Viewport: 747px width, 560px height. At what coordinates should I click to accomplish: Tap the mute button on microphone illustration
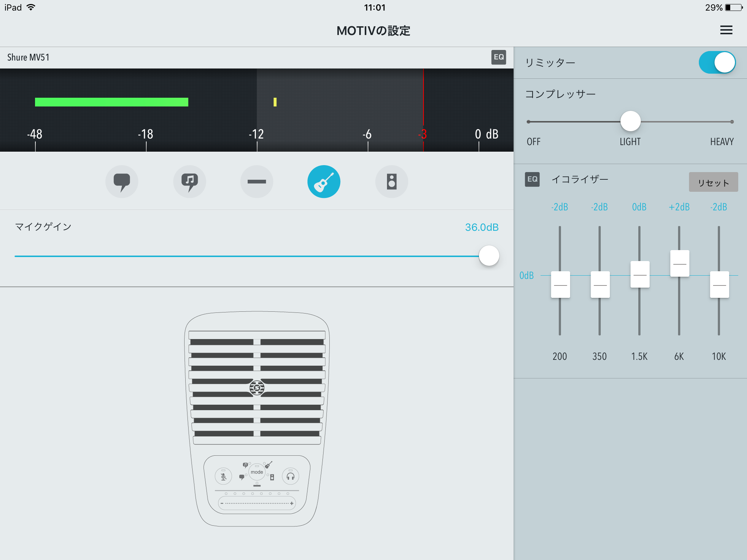point(224,476)
